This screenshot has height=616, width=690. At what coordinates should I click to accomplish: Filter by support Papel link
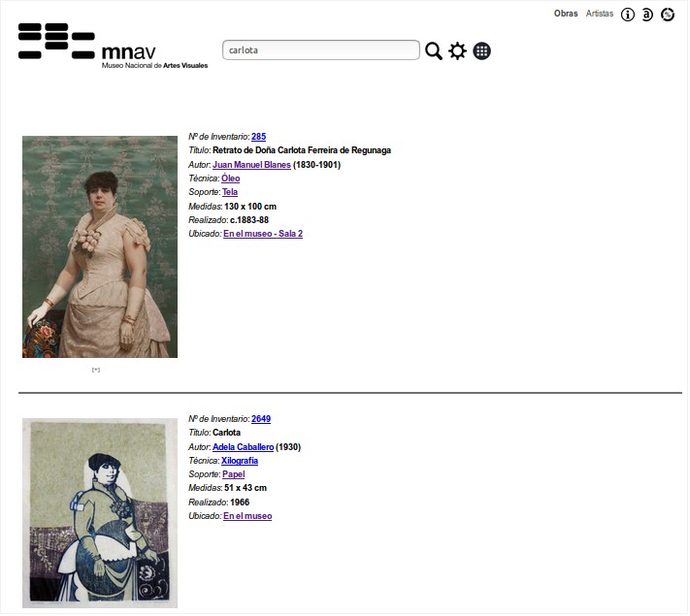(234, 474)
